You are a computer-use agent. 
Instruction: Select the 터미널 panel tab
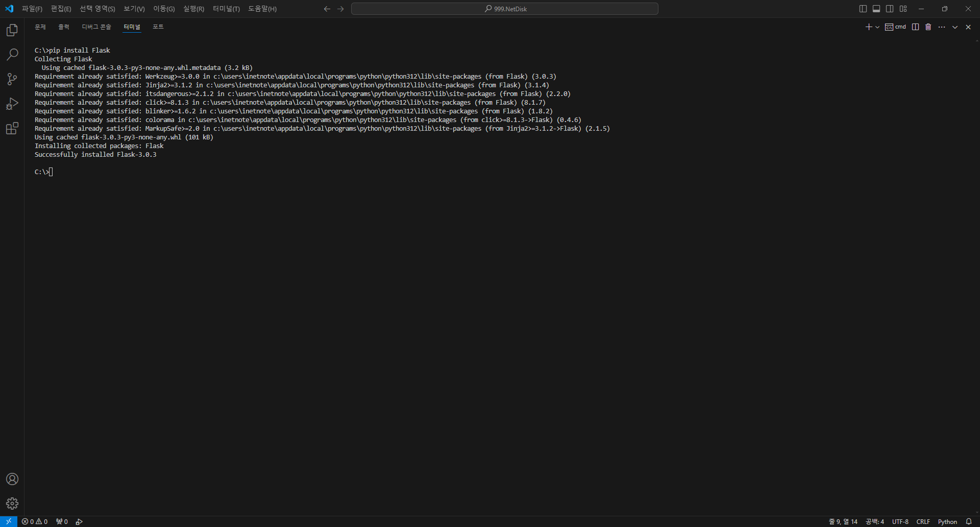[x=132, y=27]
